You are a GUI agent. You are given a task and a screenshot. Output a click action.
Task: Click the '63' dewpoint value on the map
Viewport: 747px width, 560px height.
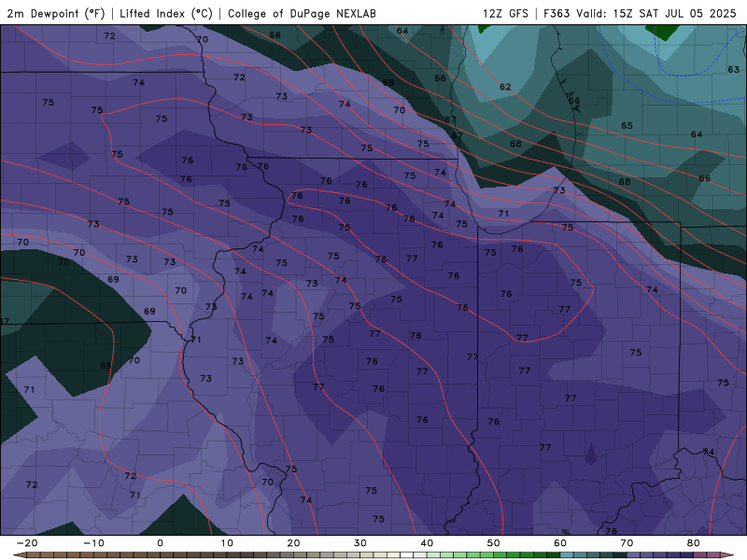[734, 69]
